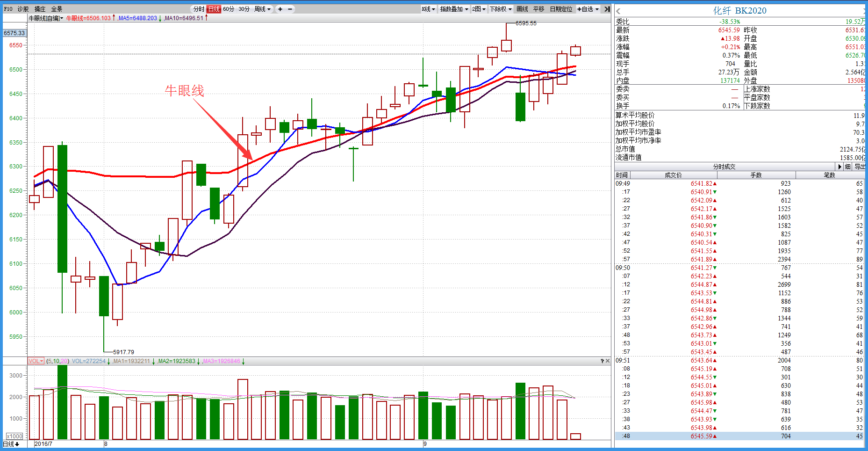This screenshot has width=868, height=451.
Task: Click 委比 value -38.53%
Action: (729, 22)
